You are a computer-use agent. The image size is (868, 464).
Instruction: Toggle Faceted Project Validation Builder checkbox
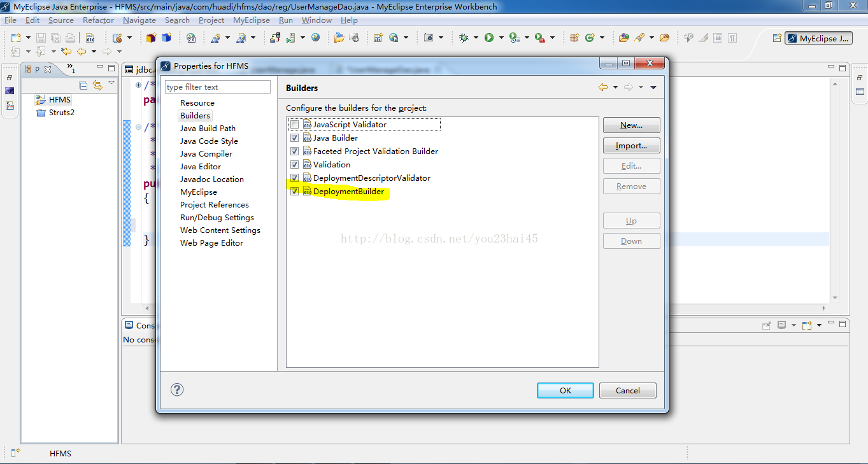294,151
